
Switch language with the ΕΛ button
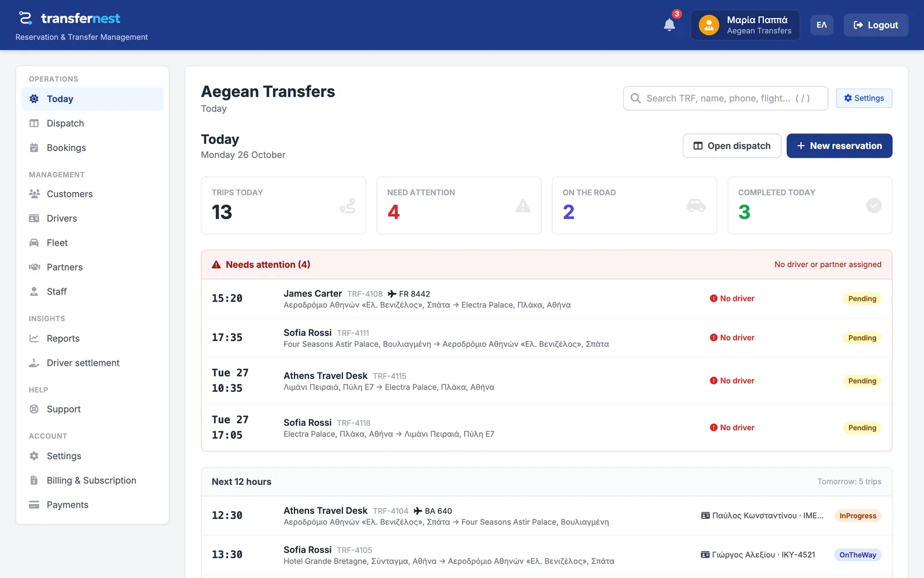coord(822,25)
